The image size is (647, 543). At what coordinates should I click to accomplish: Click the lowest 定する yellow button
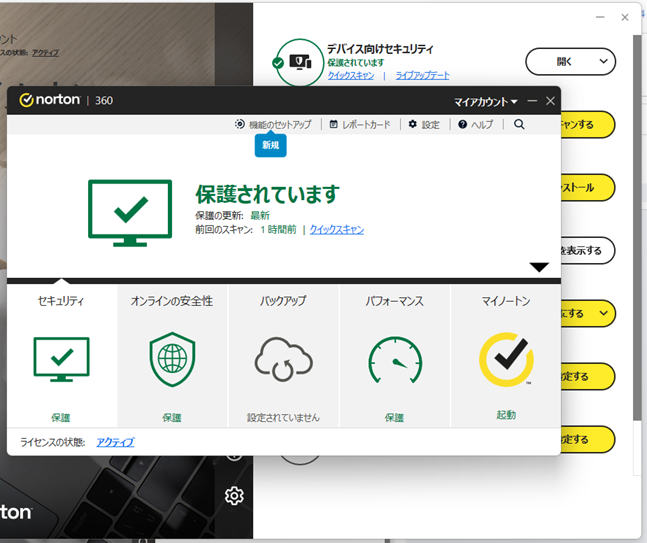pos(588,439)
